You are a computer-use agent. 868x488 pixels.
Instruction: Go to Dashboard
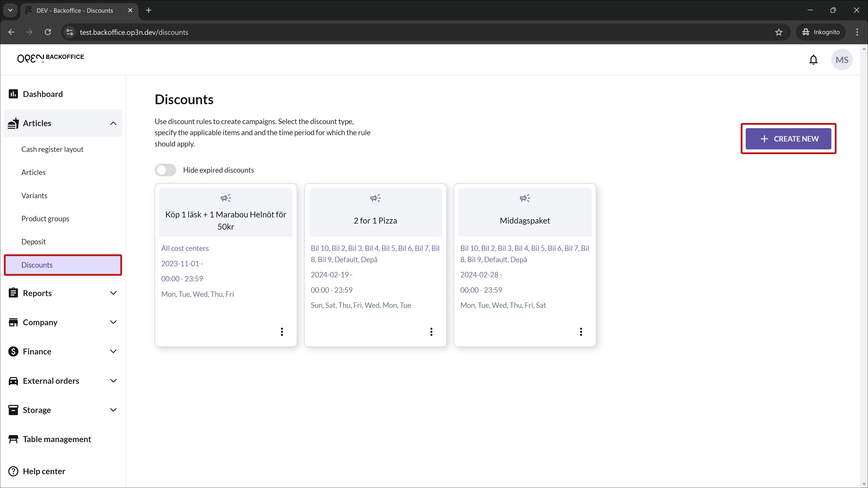click(x=43, y=94)
